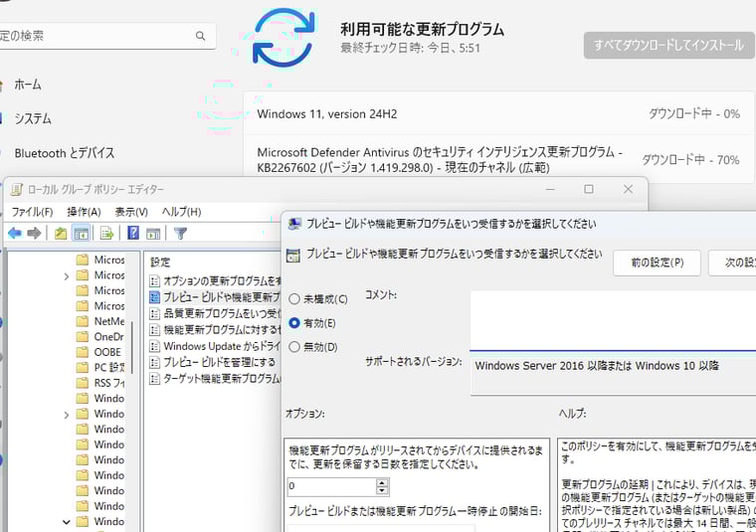
Task: Open ホーム in Settings sidebar
Action: coord(28,85)
